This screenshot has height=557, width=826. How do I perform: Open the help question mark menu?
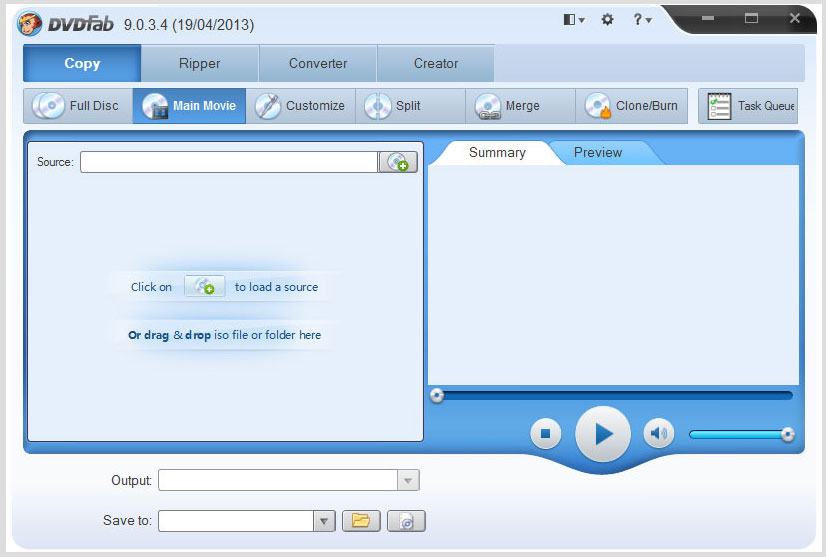pyautogui.click(x=642, y=19)
